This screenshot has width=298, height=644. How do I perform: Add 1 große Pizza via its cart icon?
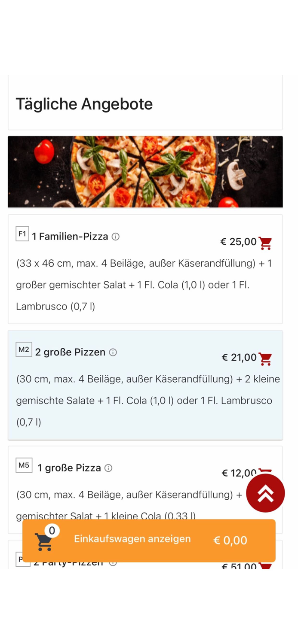266,473
